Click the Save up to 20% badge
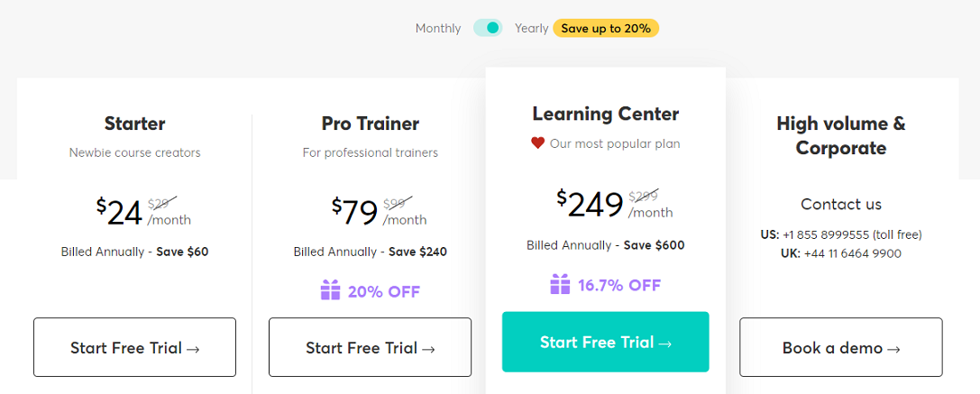The image size is (980, 394). point(606,28)
